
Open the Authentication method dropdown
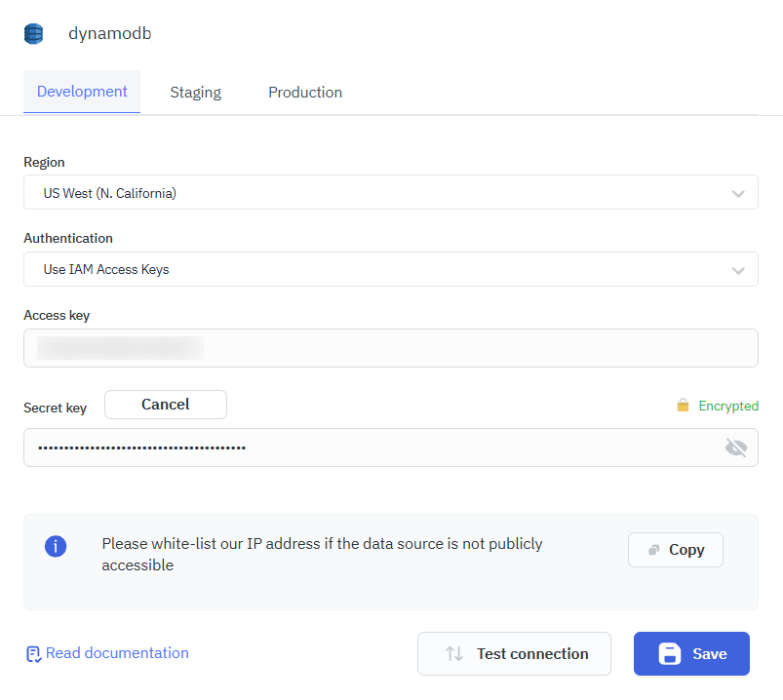click(390, 269)
